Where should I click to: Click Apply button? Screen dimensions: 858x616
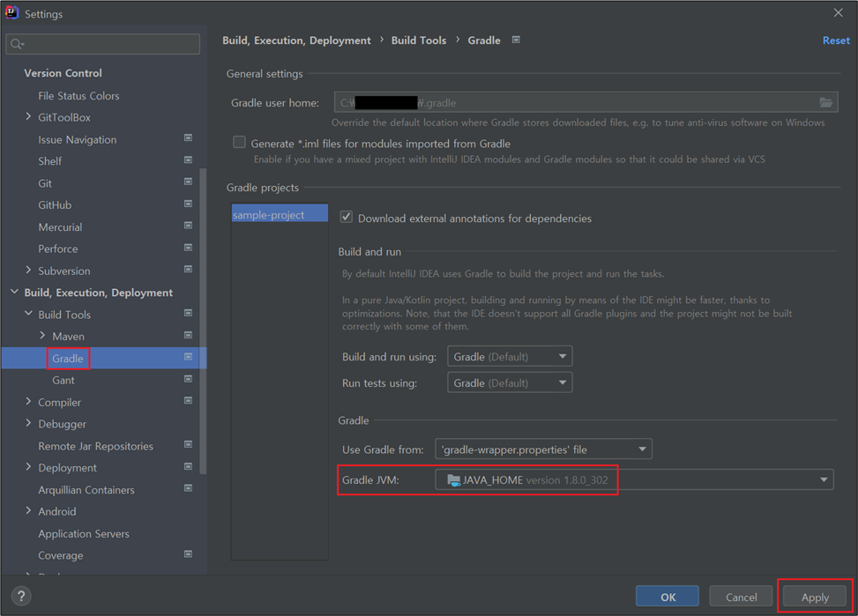tap(815, 597)
